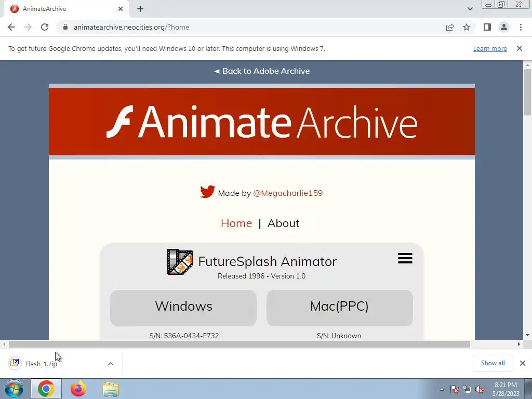
Task: Open downloaded Flash_1.zip file
Action: click(41, 364)
